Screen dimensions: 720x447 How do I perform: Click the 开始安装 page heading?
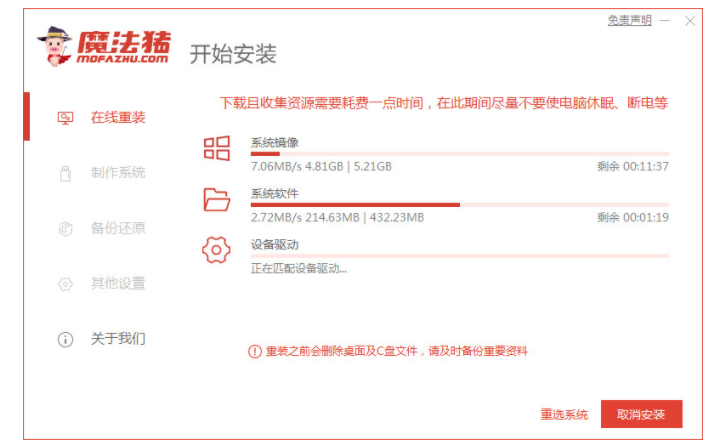click(233, 54)
